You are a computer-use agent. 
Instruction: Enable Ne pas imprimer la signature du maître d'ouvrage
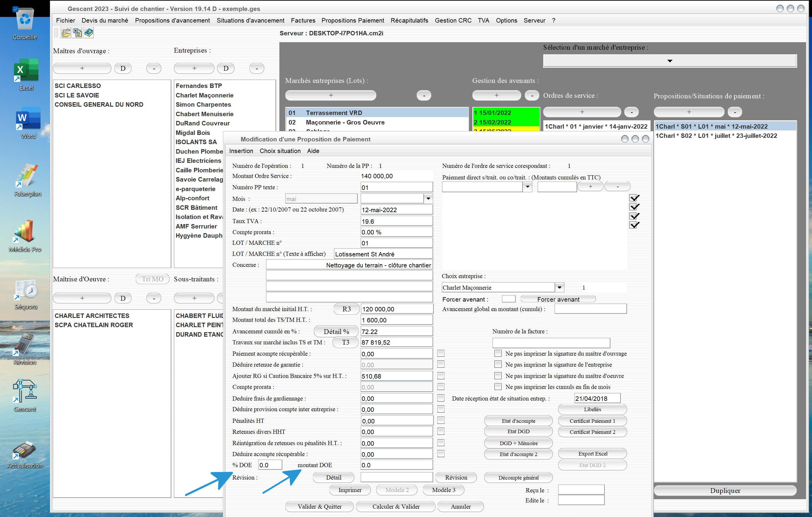[x=498, y=353]
